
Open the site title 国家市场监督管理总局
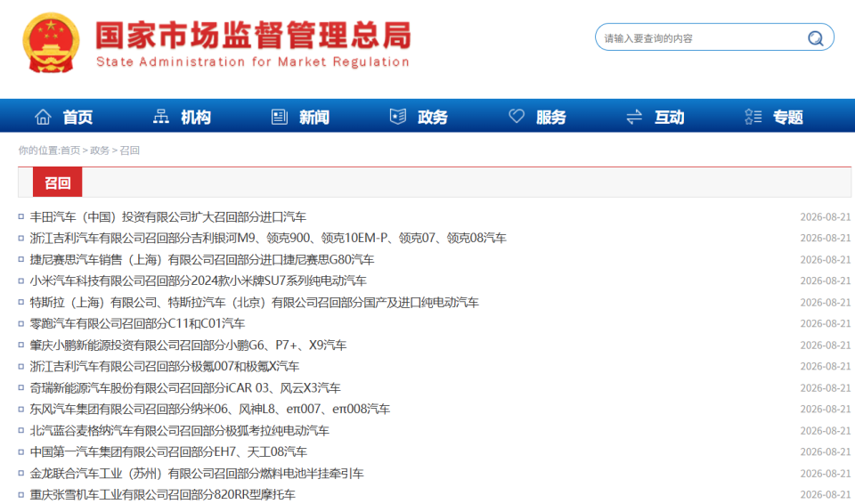point(253,35)
